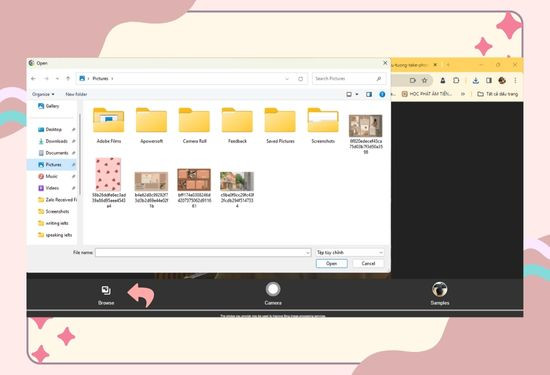Click the Cancel button
Viewport: 550px width, 375px height.
click(x=368, y=263)
